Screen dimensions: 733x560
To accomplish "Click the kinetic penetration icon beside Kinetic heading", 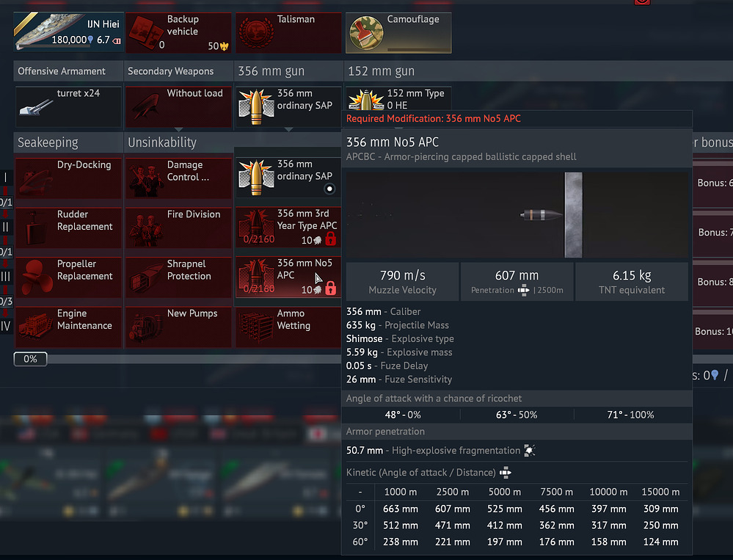I will (x=506, y=473).
